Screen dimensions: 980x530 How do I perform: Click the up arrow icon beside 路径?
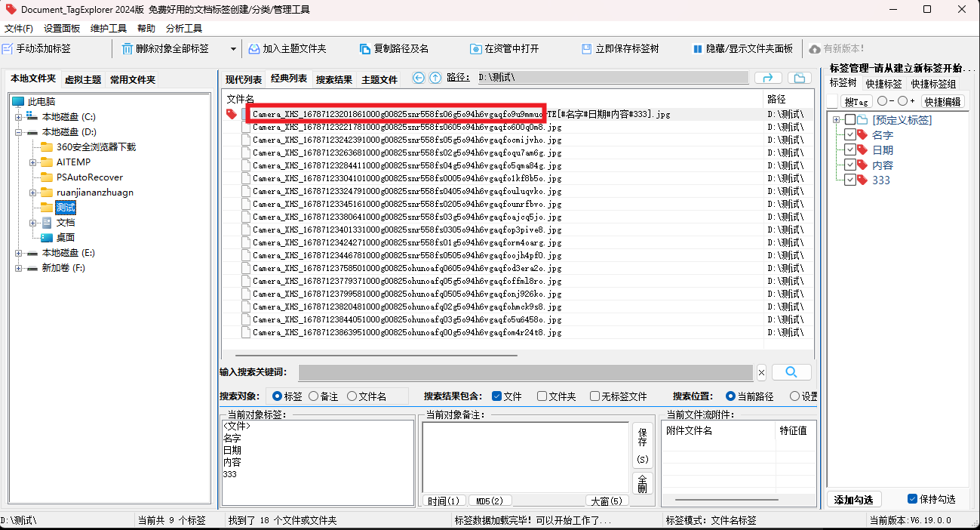(435, 78)
